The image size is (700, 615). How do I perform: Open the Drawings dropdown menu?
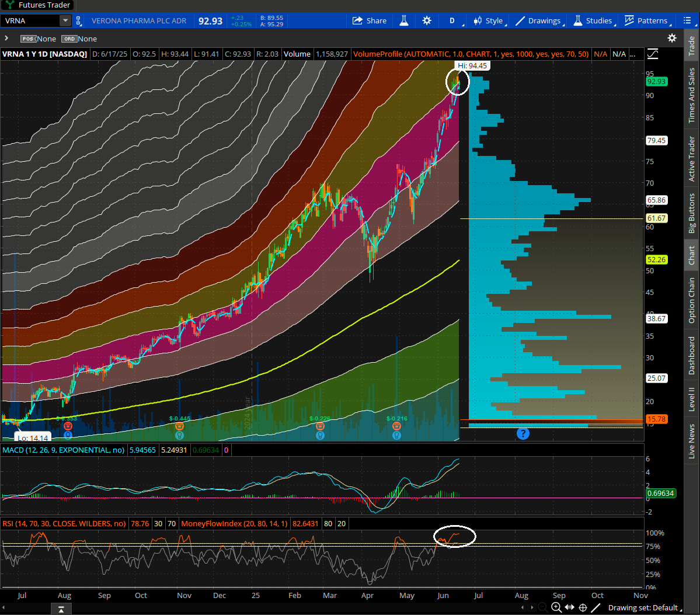coord(539,20)
